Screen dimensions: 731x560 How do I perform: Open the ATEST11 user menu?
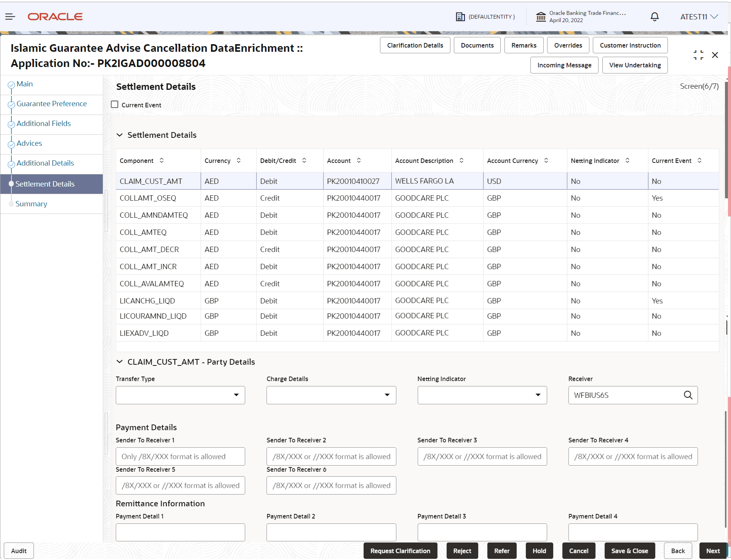[699, 17]
